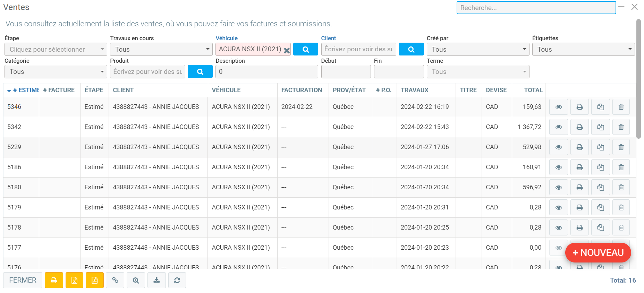
Task: Click the Recherche search field
Action: pyautogui.click(x=536, y=8)
